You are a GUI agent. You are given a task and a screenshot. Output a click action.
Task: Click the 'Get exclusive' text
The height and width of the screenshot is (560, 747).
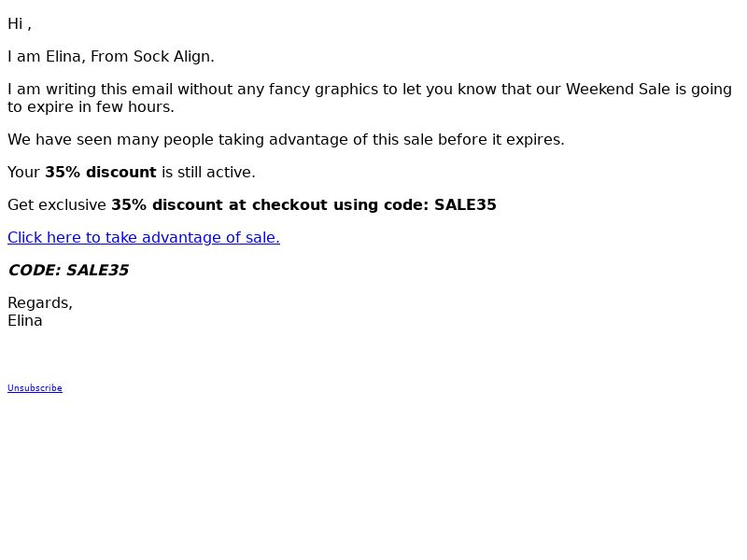[57, 204]
